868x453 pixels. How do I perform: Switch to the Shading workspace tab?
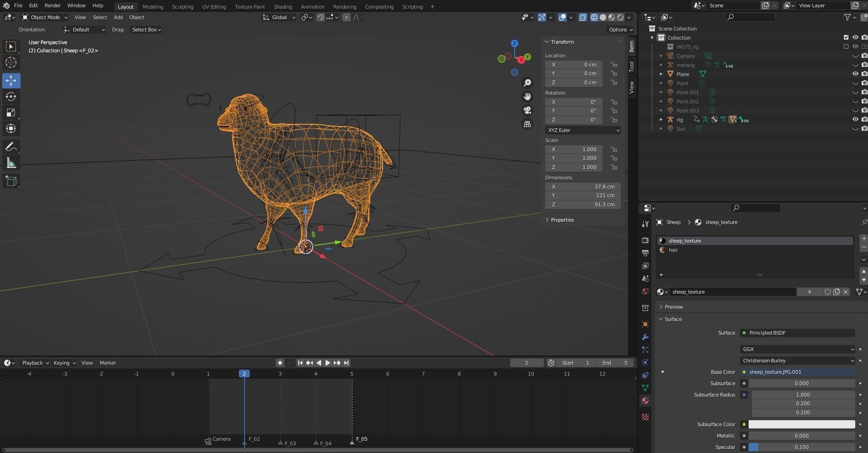pyautogui.click(x=283, y=7)
